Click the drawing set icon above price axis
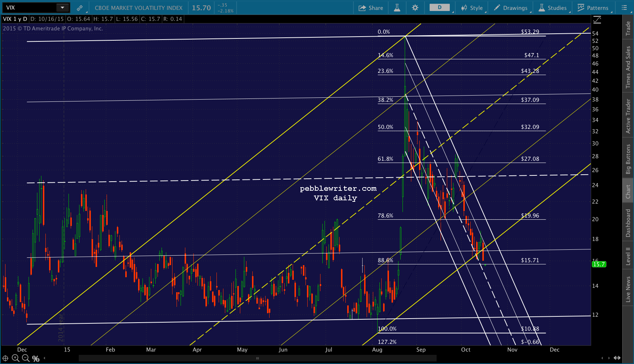The height and width of the screenshot is (364, 634). pos(597,20)
